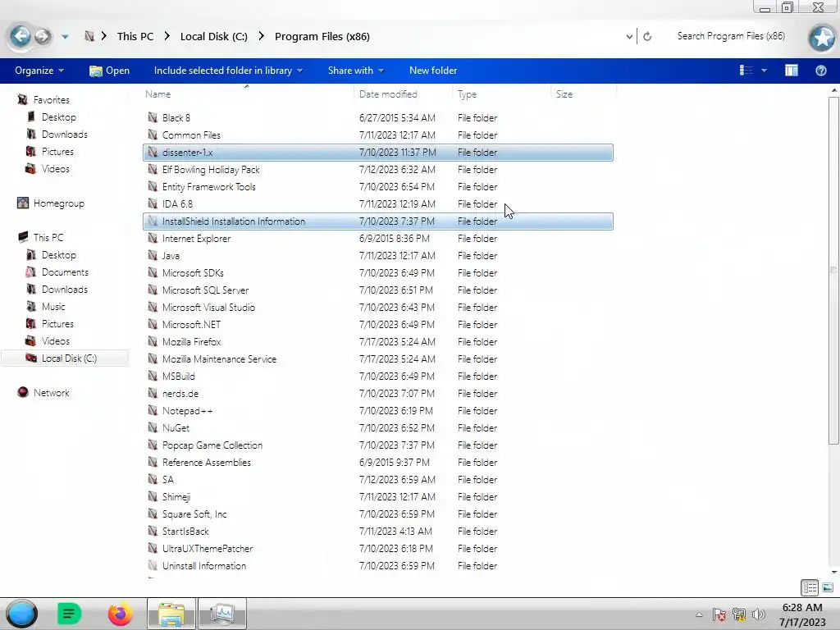Open the Share with menu
Image resolution: width=840 pixels, height=630 pixels.
356,71
